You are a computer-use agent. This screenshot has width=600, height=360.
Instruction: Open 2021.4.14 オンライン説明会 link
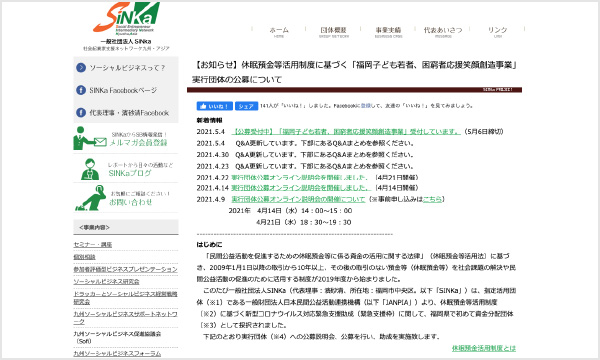pyautogui.click(x=301, y=188)
